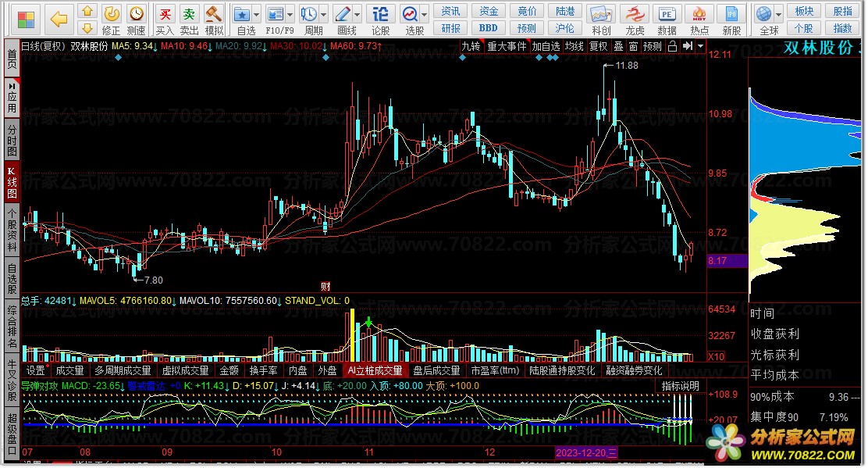This screenshot has height=468, width=868.
Task: Switch to the 多周期成交量 tab
Action: [x=123, y=370]
